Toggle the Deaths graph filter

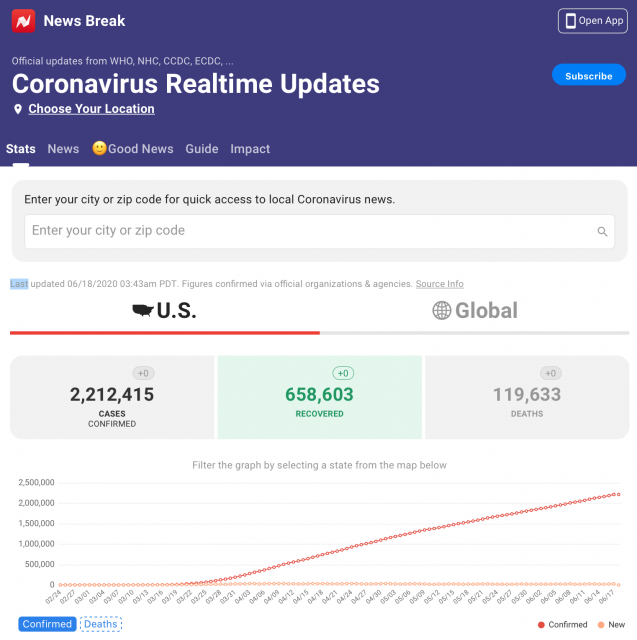tap(100, 624)
